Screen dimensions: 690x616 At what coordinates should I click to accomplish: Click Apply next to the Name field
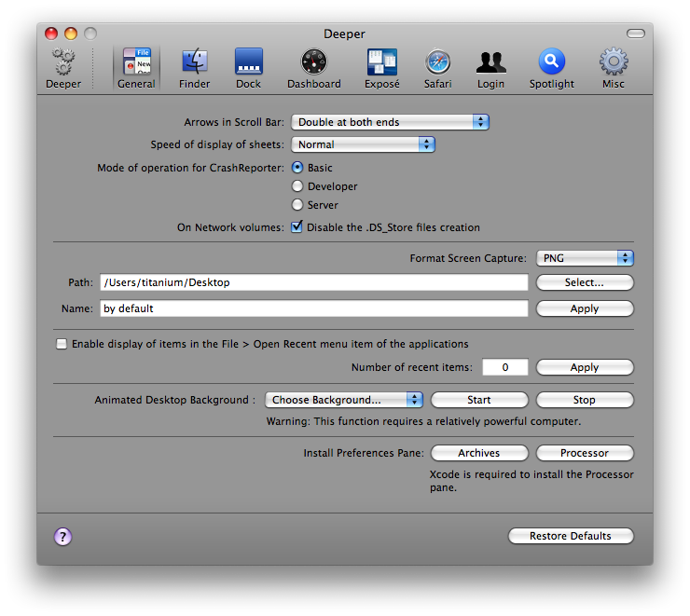click(x=585, y=308)
